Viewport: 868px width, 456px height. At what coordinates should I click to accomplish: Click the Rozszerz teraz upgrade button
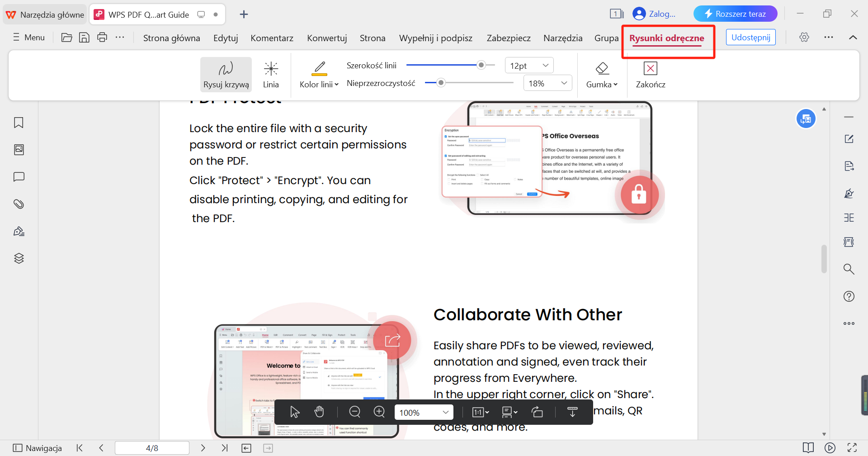click(x=736, y=14)
